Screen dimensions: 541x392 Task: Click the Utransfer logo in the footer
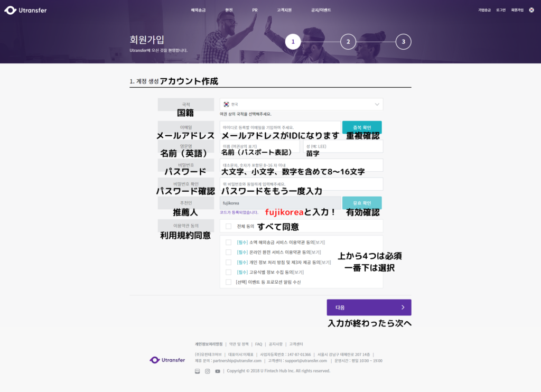[167, 360]
